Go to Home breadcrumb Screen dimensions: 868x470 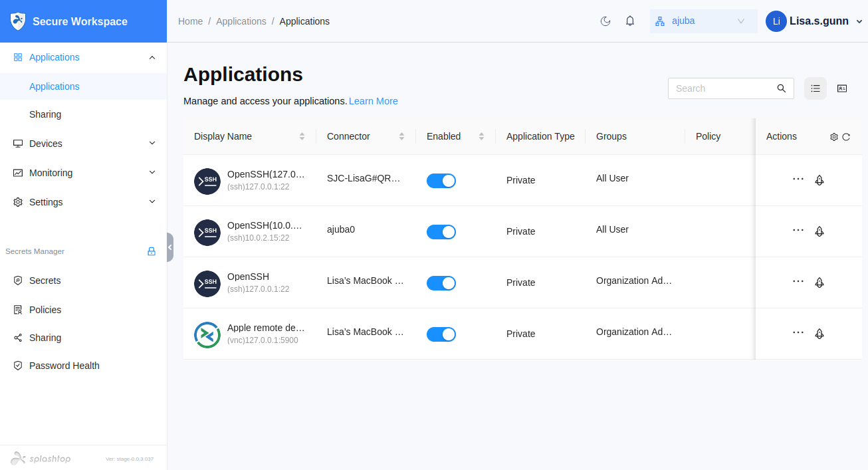(190, 21)
